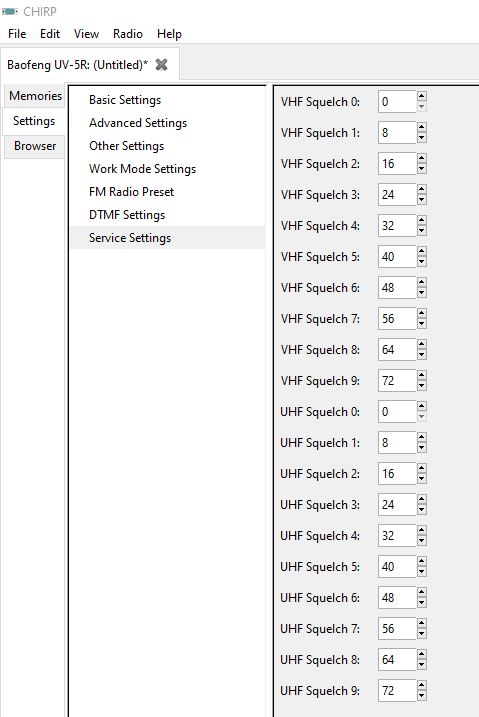Open the Radio menu
The width and height of the screenshot is (479, 717).
coord(128,34)
